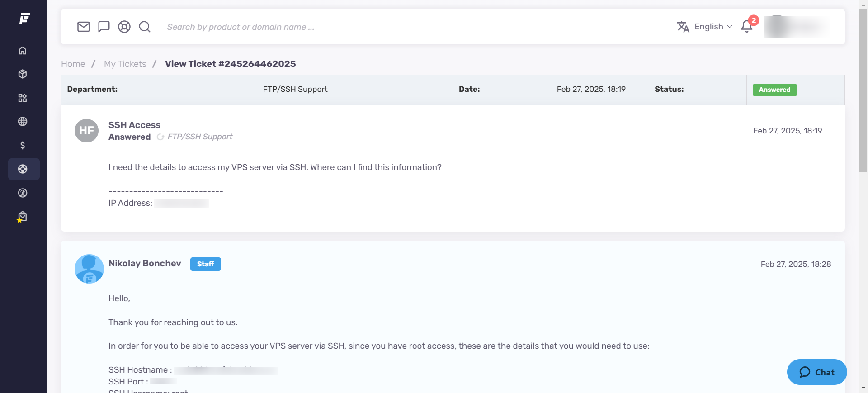Click the page vertical scrollbar thumb
This screenshot has height=393, width=868.
863,90
